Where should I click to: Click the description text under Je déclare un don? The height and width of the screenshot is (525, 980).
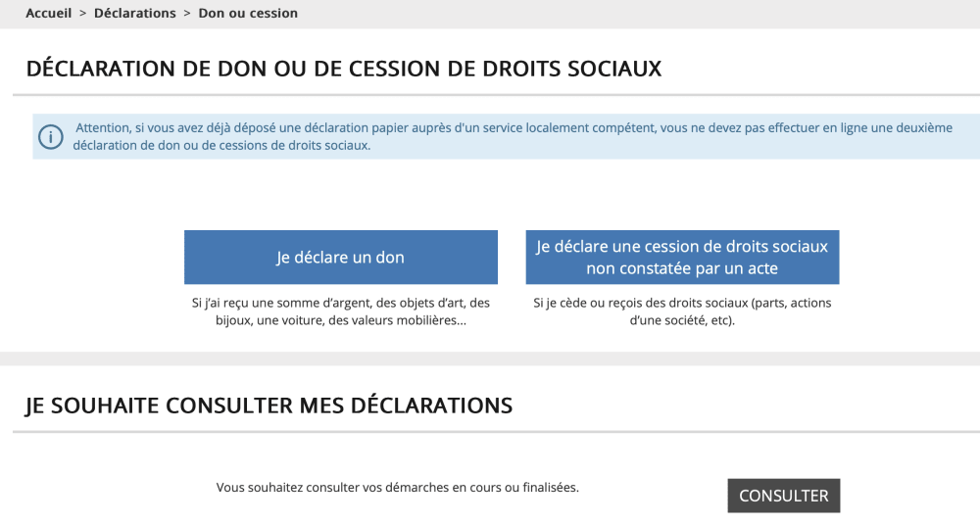point(340,311)
